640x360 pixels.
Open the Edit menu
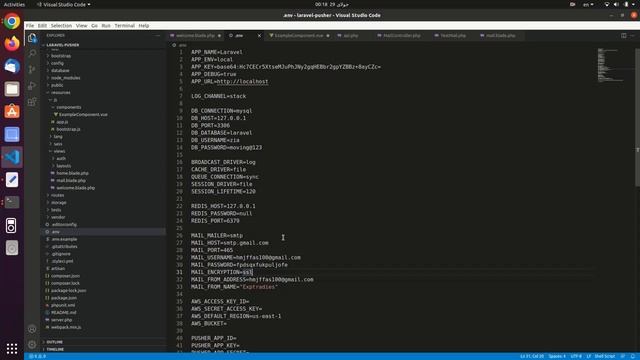pos(42,25)
